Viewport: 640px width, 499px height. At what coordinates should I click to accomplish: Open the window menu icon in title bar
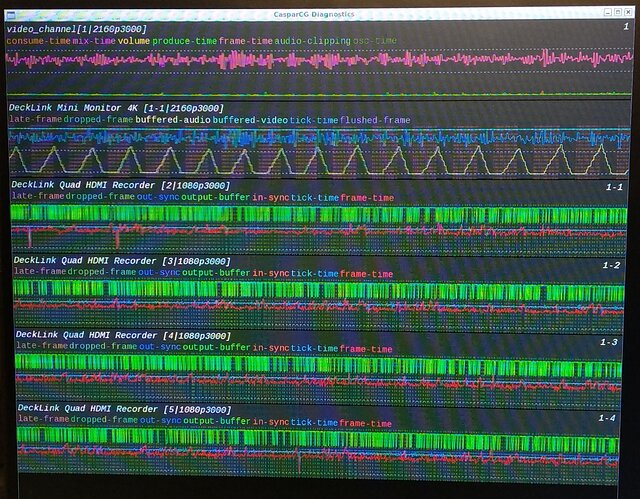point(11,16)
